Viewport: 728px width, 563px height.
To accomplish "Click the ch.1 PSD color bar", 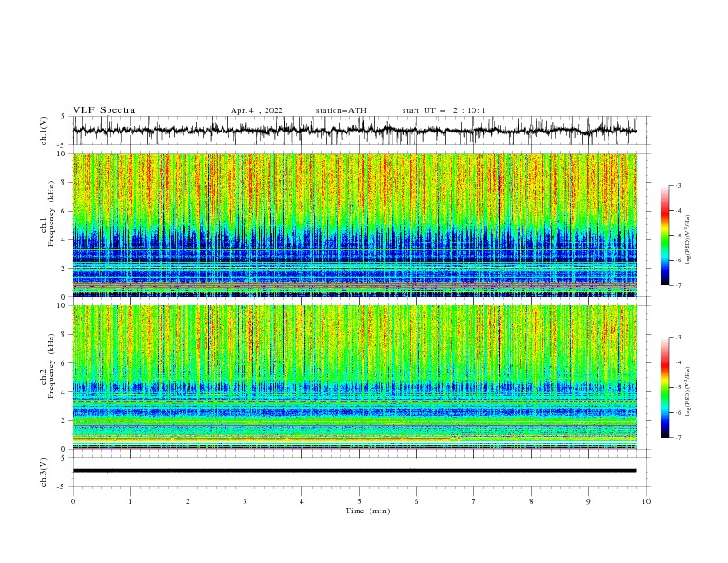I will pos(665,236).
